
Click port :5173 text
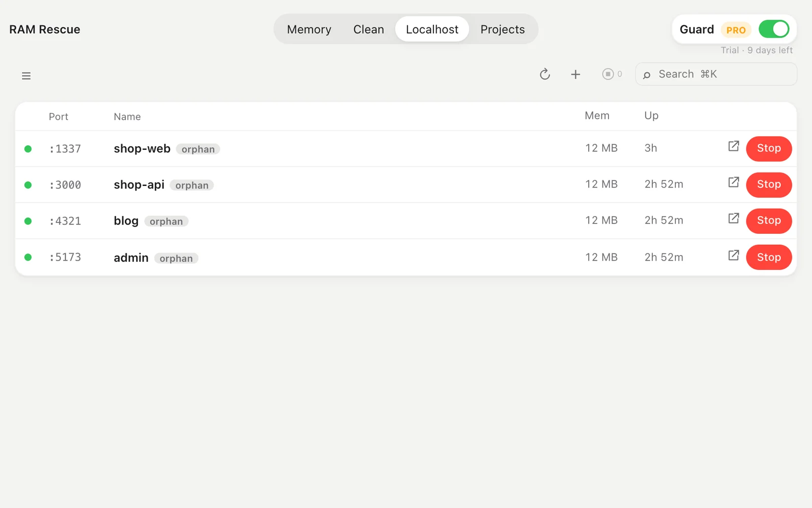[65, 257]
